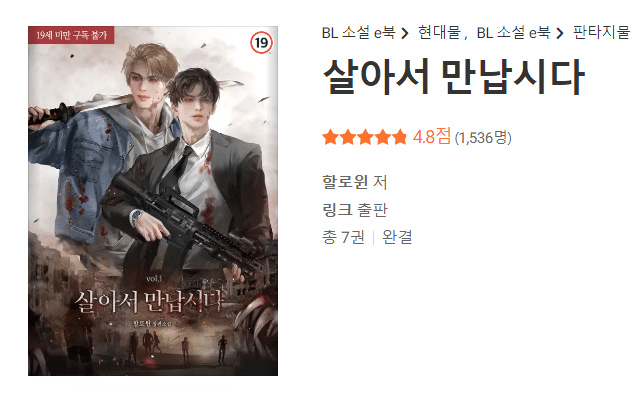Open the first 'BL 소설 e북' breadcrumb
This screenshot has width=641, height=409.
point(359,33)
